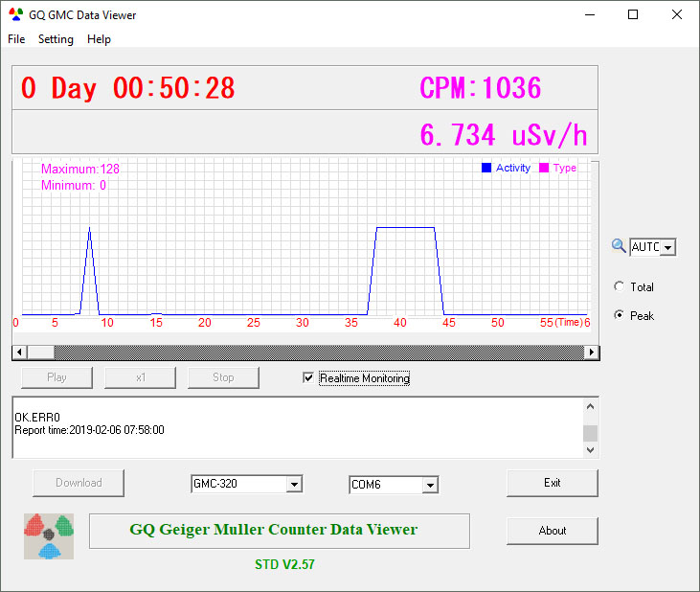Image resolution: width=700 pixels, height=592 pixels.
Task: Open the AUTO zoom dropdown
Action: (668, 247)
